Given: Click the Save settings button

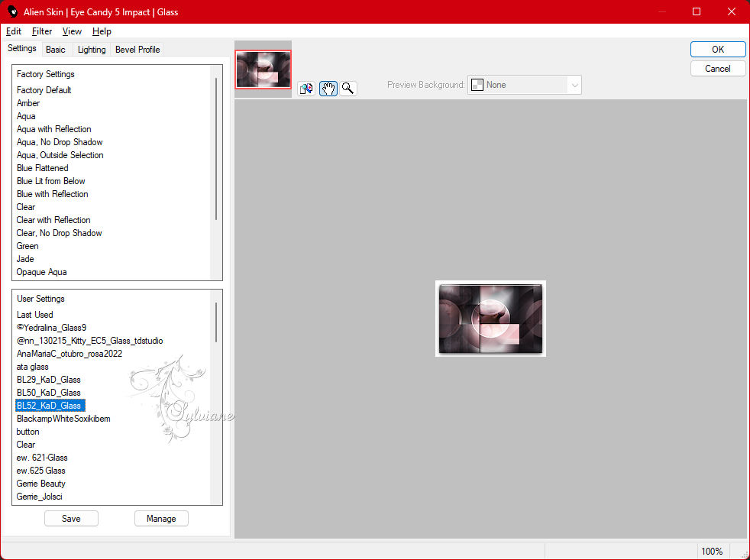Looking at the screenshot, I should pyautogui.click(x=71, y=518).
